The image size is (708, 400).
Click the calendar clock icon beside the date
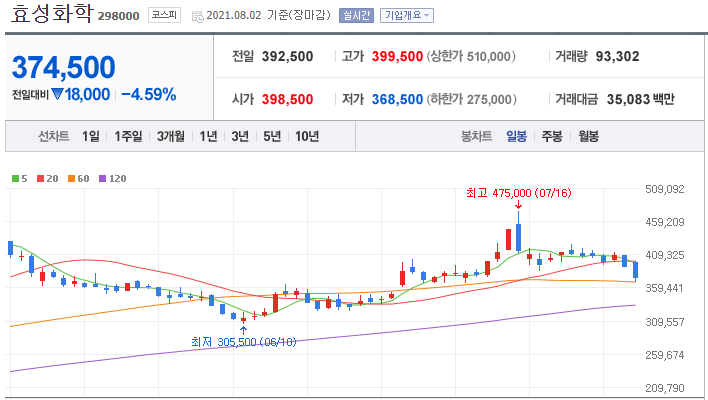[x=197, y=17]
